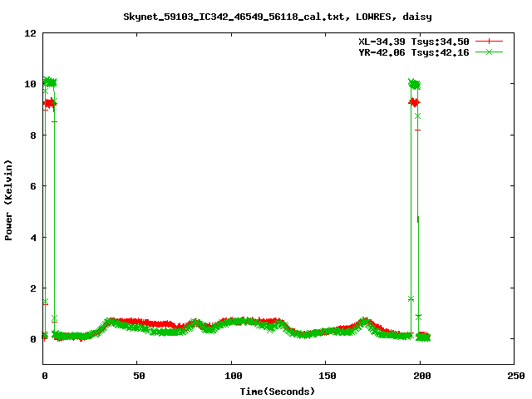The width and height of the screenshot is (532, 399).
Task: Select the YR-42.06 Tsys:42.16 legend entry
Action: click(x=414, y=52)
